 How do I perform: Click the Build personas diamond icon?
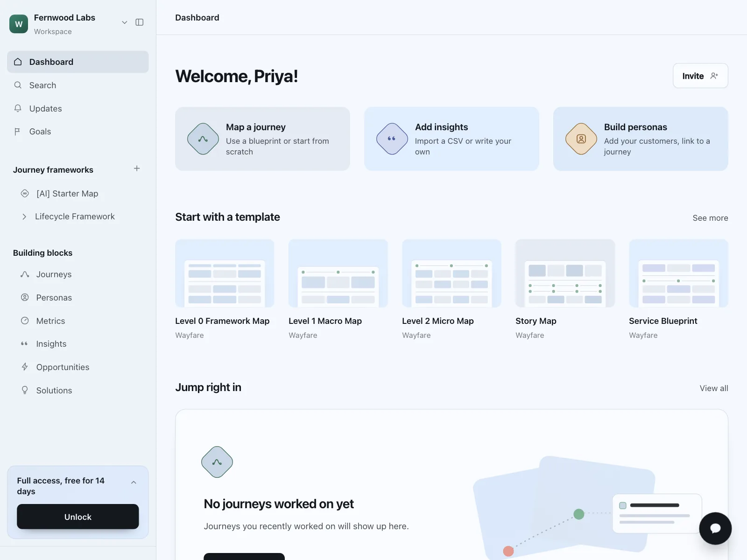[x=581, y=139]
